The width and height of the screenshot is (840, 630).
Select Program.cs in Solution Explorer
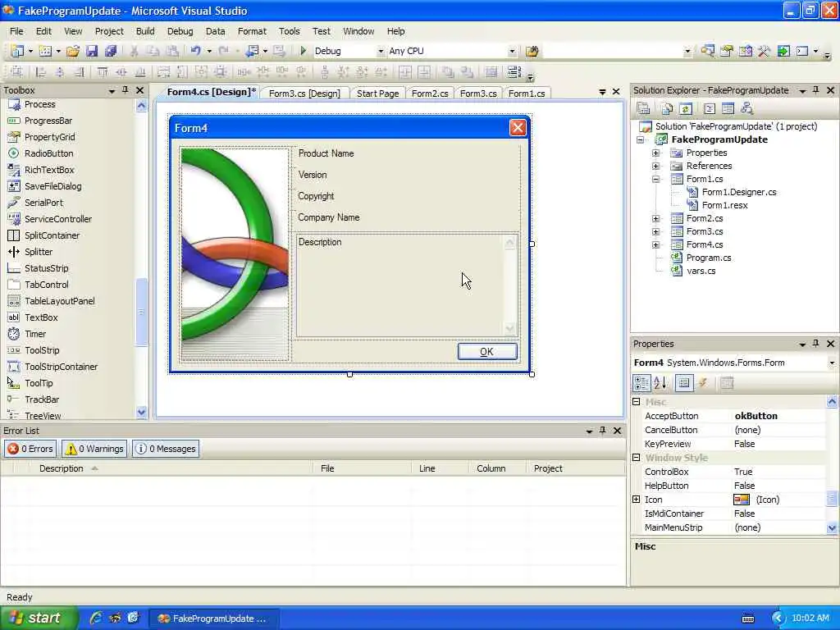pyautogui.click(x=708, y=258)
